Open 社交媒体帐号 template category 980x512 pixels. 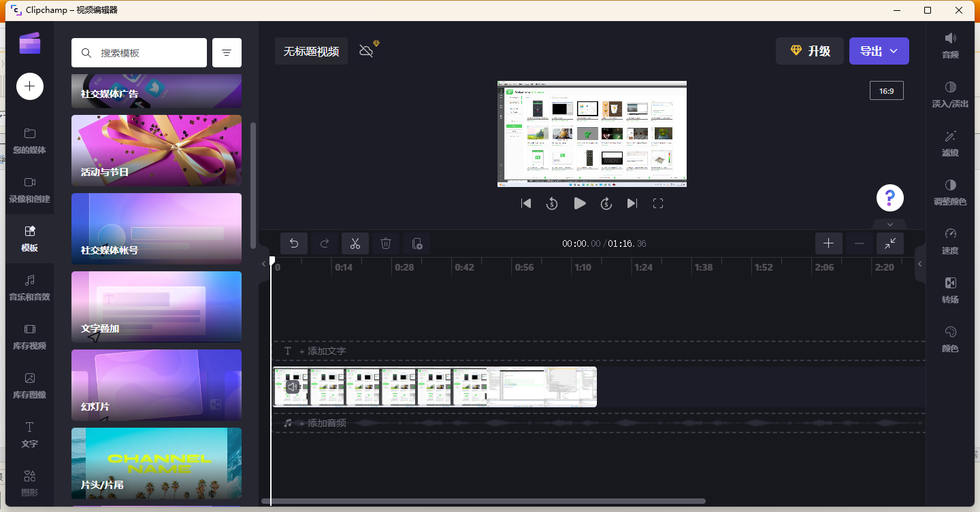pyautogui.click(x=157, y=228)
